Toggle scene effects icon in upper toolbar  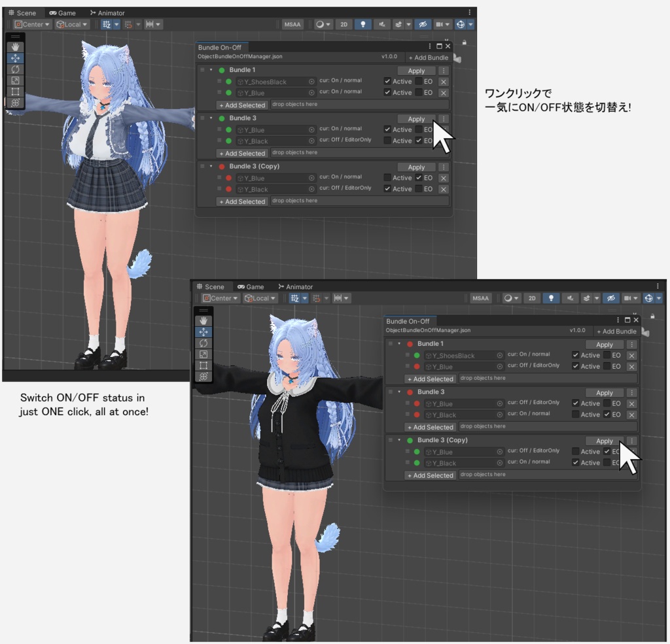point(398,24)
